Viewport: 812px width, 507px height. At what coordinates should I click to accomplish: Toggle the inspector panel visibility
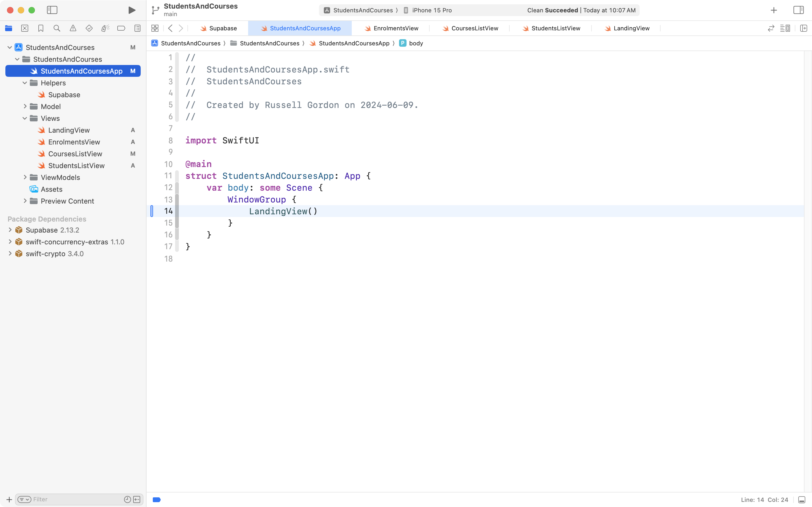point(798,10)
